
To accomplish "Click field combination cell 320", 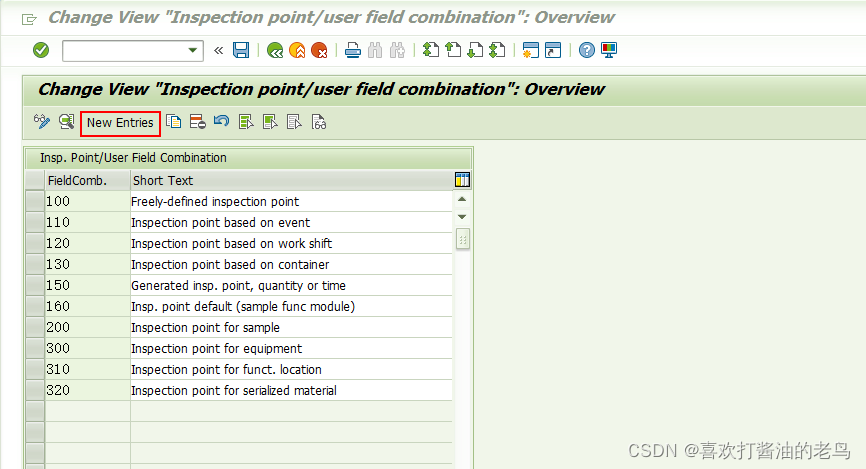I will pos(87,391).
